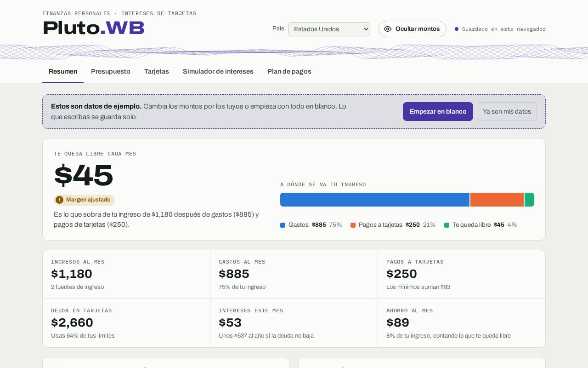Screen dimensions: 588x368
Task: Select the Plan de pagos tab
Action: point(289,71)
